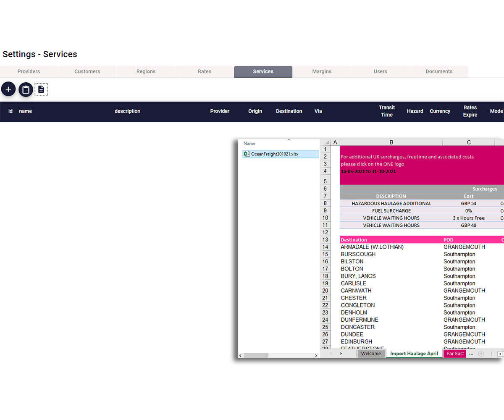Click the Transit Time column header
504x420 pixels.
point(386,111)
